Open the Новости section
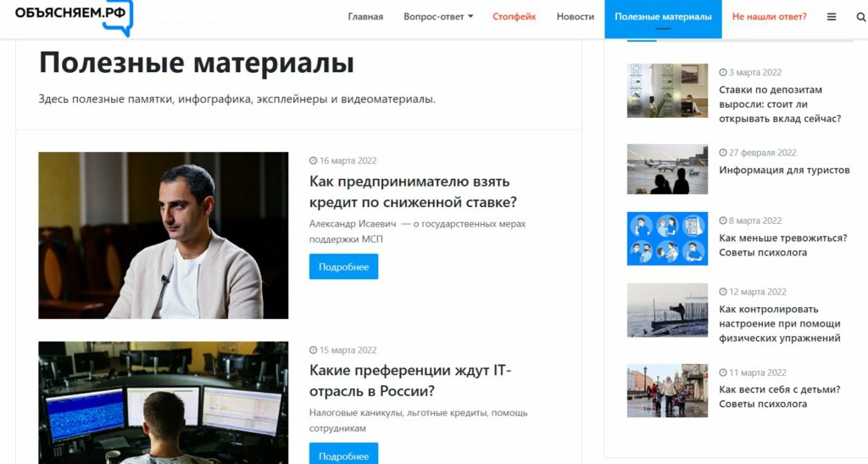 pyautogui.click(x=576, y=17)
